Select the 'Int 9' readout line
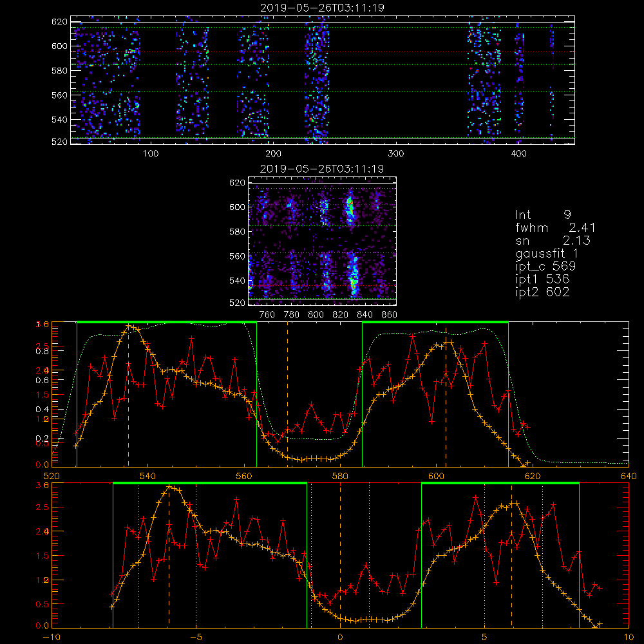 (x=543, y=215)
